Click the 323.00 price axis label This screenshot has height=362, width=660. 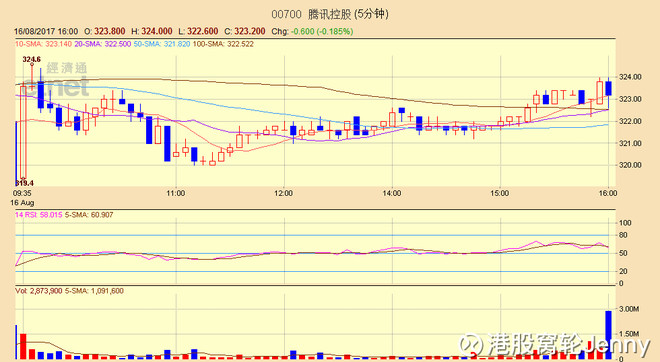(630, 99)
